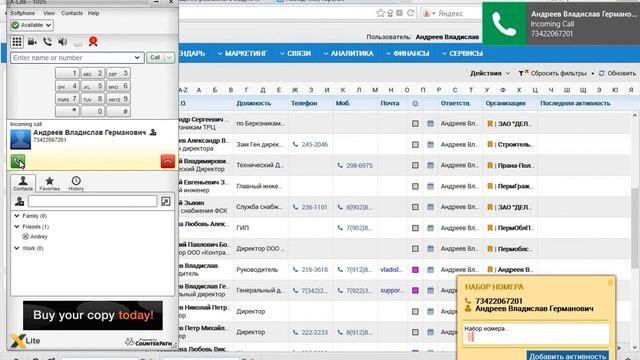Switch to the Favorites tab
This screenshot has width=640, height=360.
tap(49, 183)
